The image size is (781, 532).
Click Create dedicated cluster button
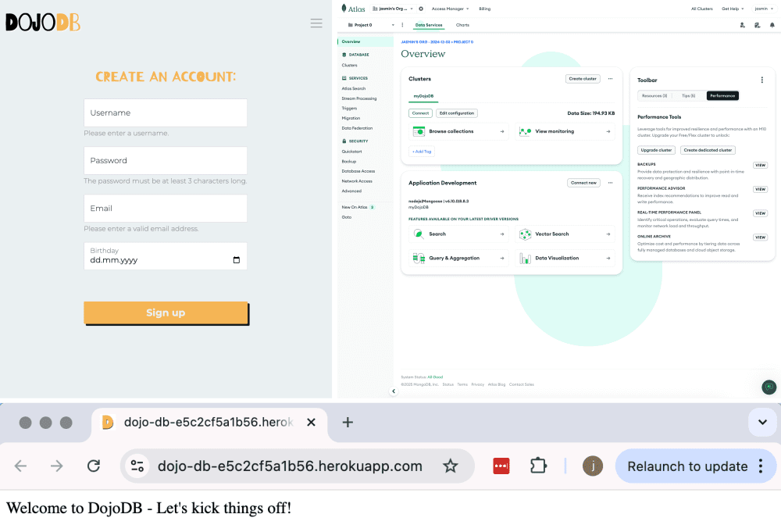pos(708,150)
